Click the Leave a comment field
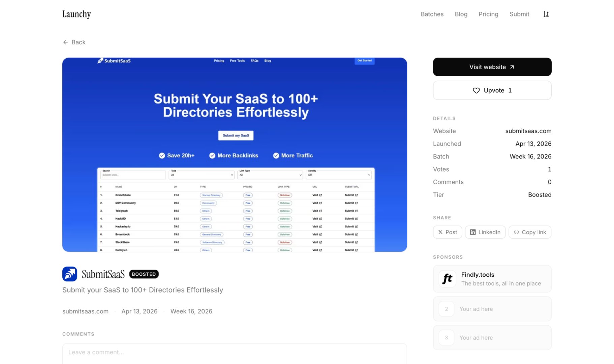Image resolution: width=614 pixels, height=364 pixels. 235,352
